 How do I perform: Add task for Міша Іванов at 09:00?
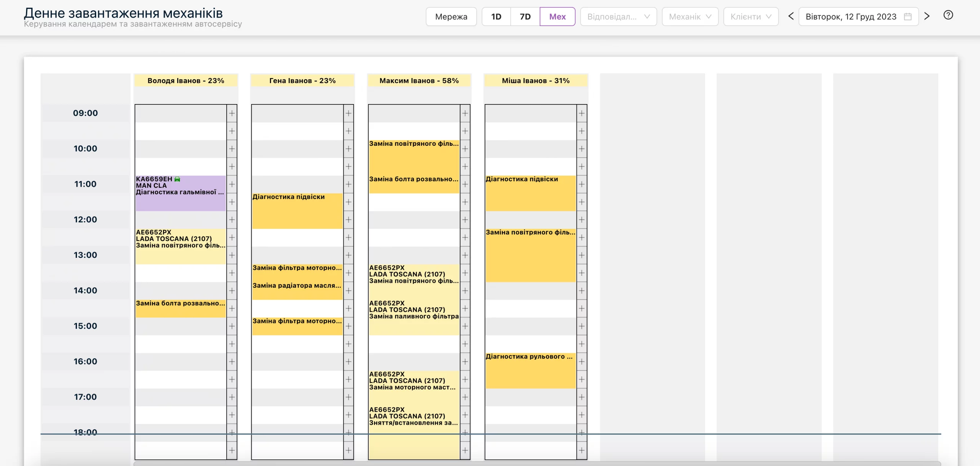coord(582,113)
